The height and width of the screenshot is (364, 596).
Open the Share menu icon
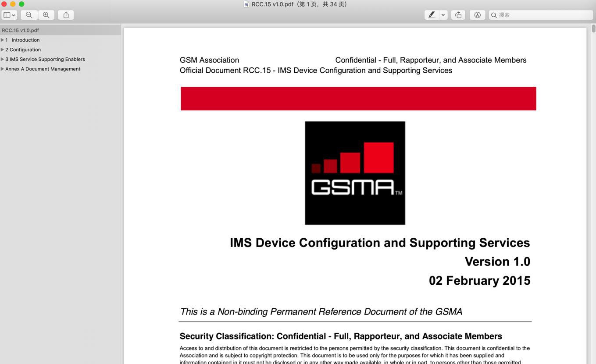(x=66, y=15)
